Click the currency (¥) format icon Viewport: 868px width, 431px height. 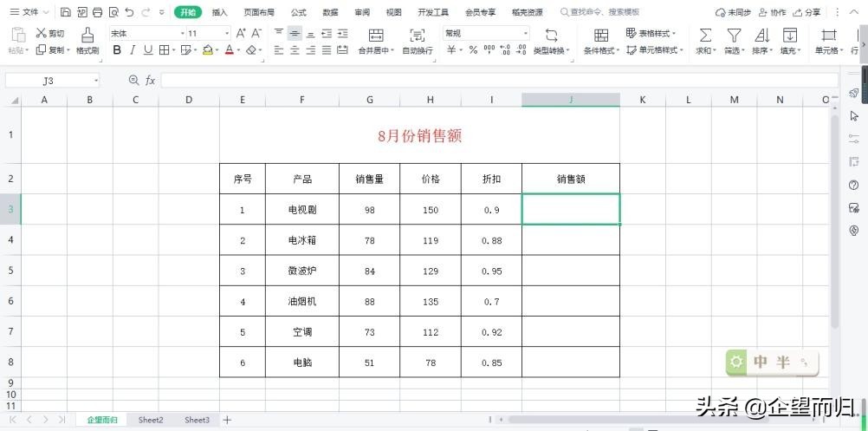[451, 49]
